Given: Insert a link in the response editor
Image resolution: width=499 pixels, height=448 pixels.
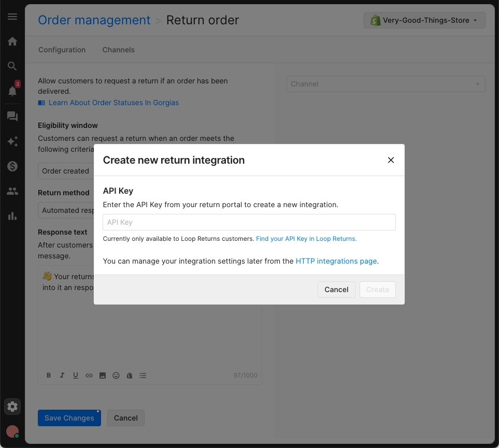Looking at the screenshot, I should click(89, 375).
